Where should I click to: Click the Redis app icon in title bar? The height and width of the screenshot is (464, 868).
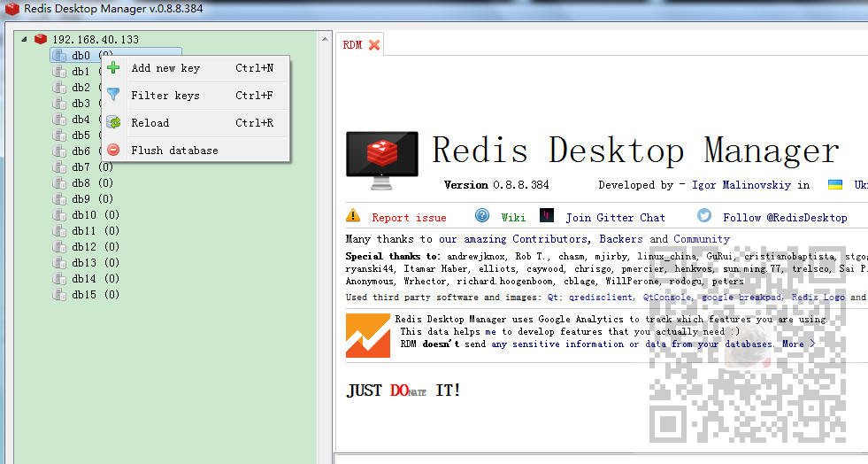coord(12,8)
